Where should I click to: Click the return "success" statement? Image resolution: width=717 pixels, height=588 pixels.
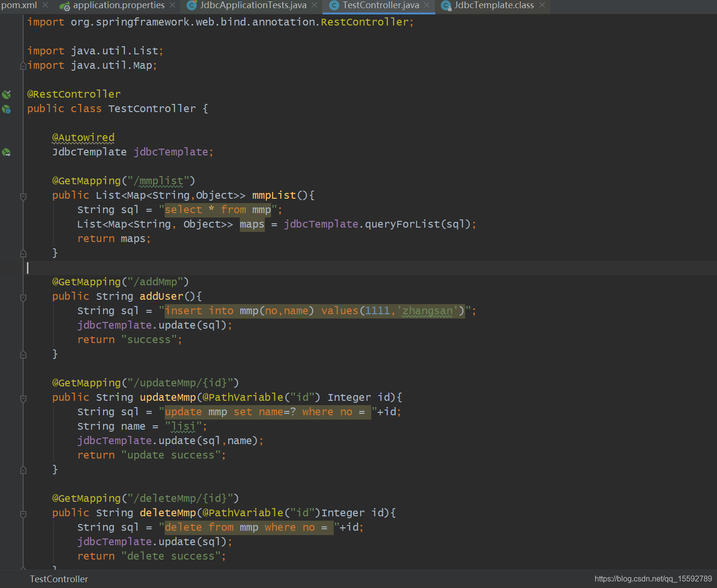130,340
